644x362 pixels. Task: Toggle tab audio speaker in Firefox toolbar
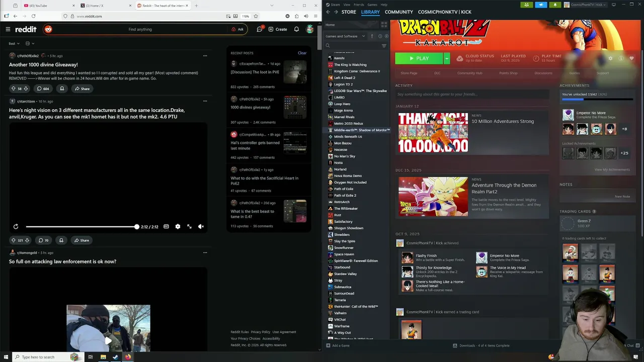click(x=306, y=16)
